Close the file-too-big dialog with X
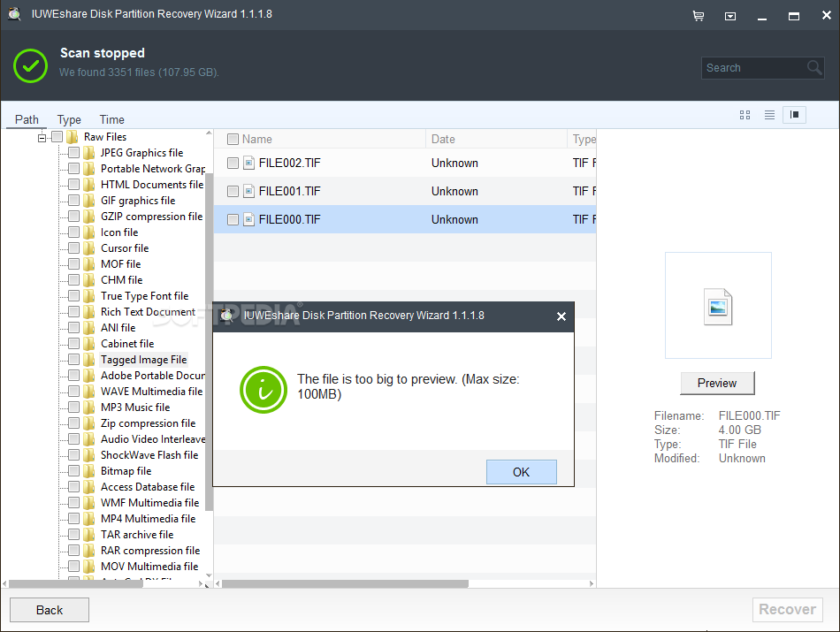Image resolution: width=840 pixels, height=632 pixels. point(561,316)
